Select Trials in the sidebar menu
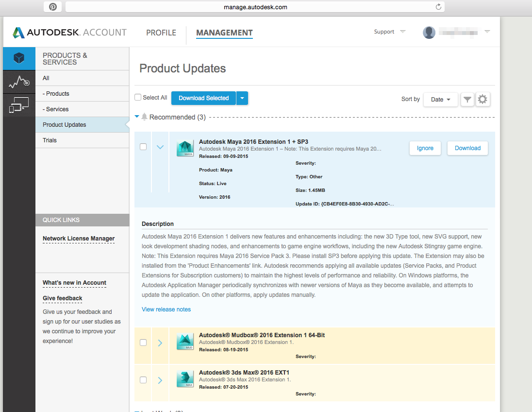 click(83, 140)
